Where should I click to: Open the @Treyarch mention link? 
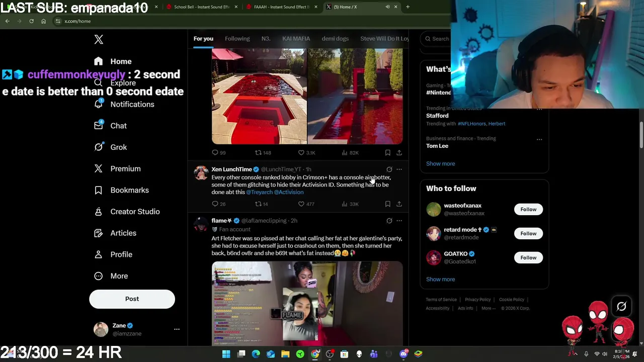point(259,192)
